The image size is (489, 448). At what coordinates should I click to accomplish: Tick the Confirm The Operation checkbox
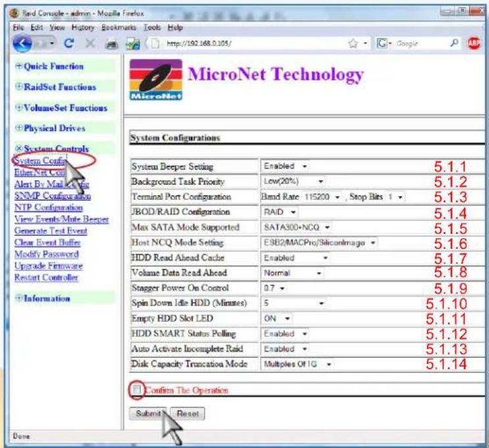[137, 389]
